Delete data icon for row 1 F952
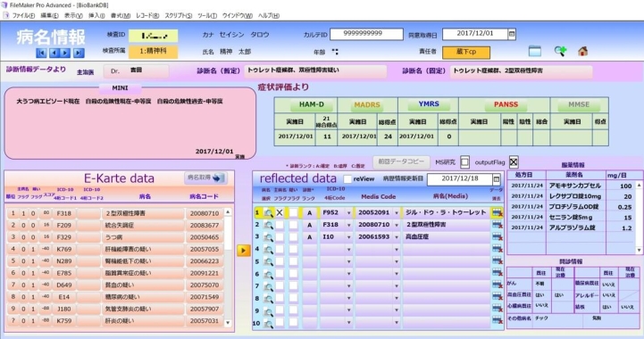The height and width of the screenshot is (339, 644). click(x=497, y=212)
